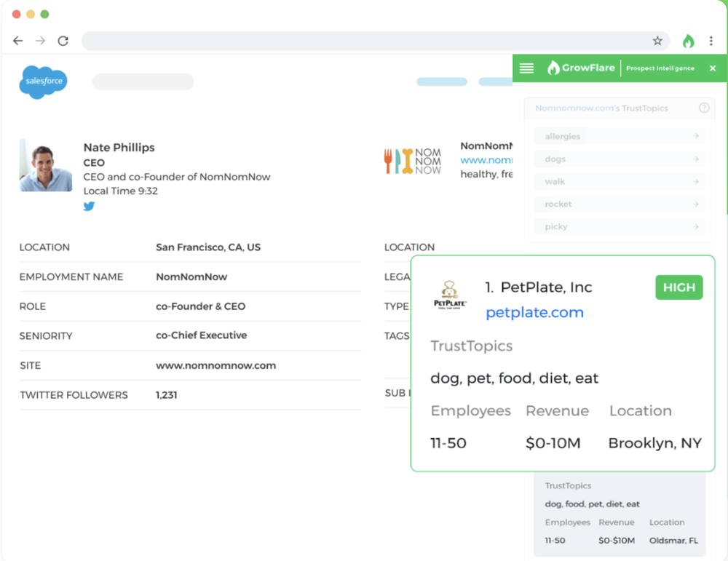Open the GrowFlare flame extension icon
The width and height of the screenshot is (728, 561).
688,41
